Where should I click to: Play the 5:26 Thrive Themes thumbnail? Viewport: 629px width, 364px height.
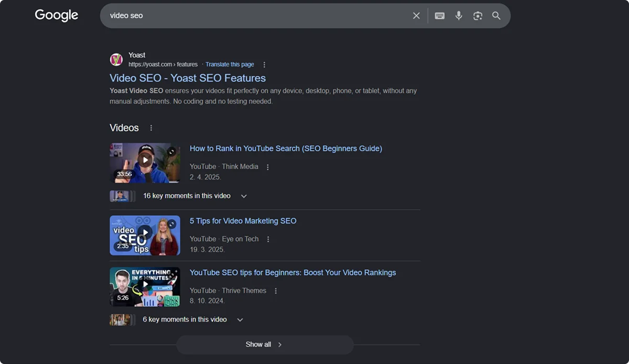point(145,286)
